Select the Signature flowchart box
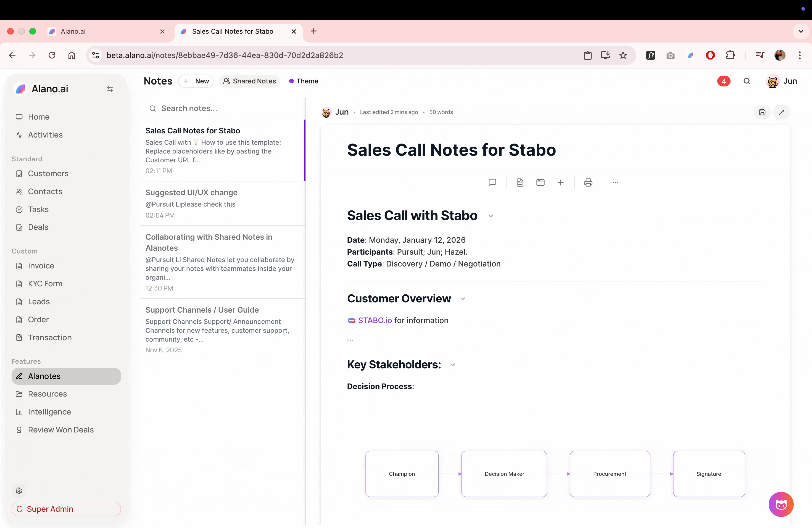This screenshot has height=528, width=812. [709, 474]
